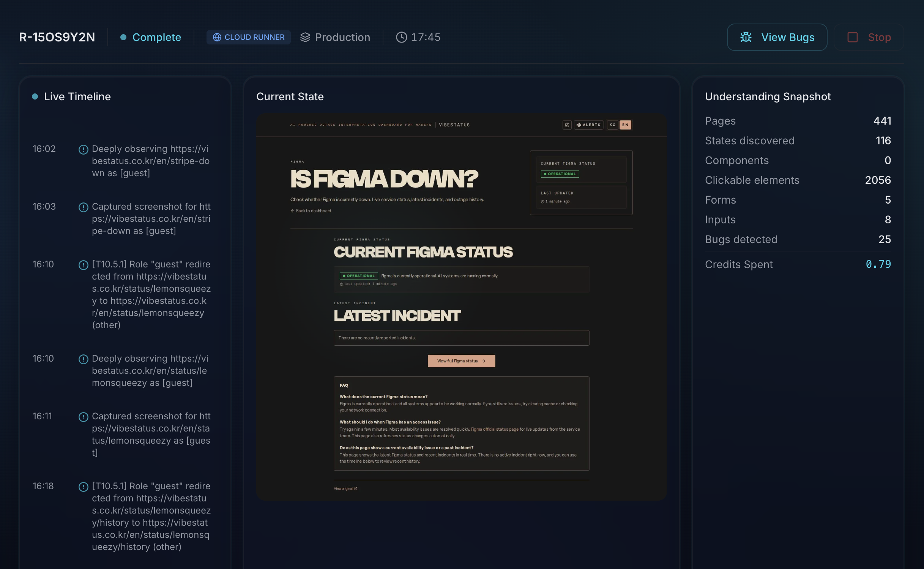Click the Threads icon in preview header

click(x=567, y=125)
